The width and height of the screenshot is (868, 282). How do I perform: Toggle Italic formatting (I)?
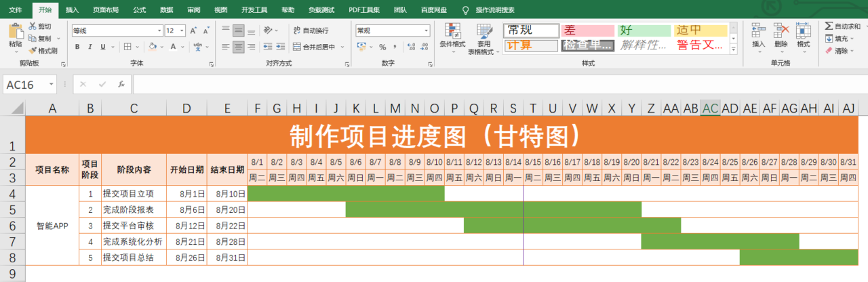(90, 47)
